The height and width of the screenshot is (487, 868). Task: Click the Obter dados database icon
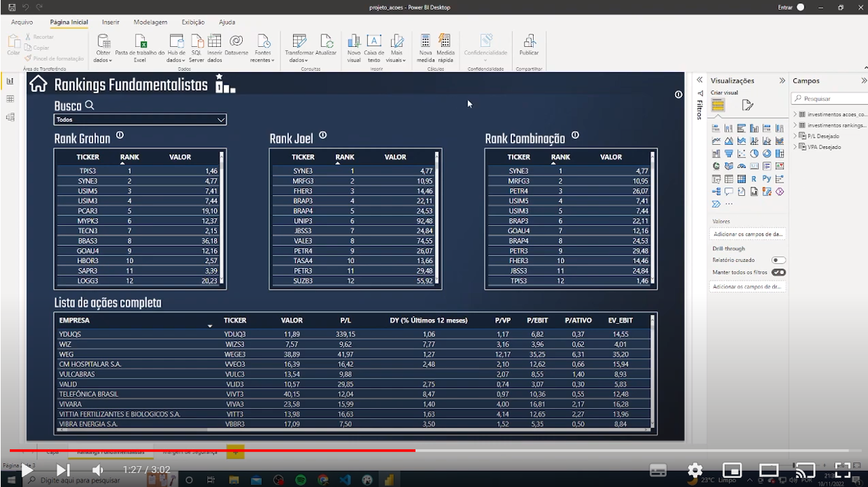point(104,41)
